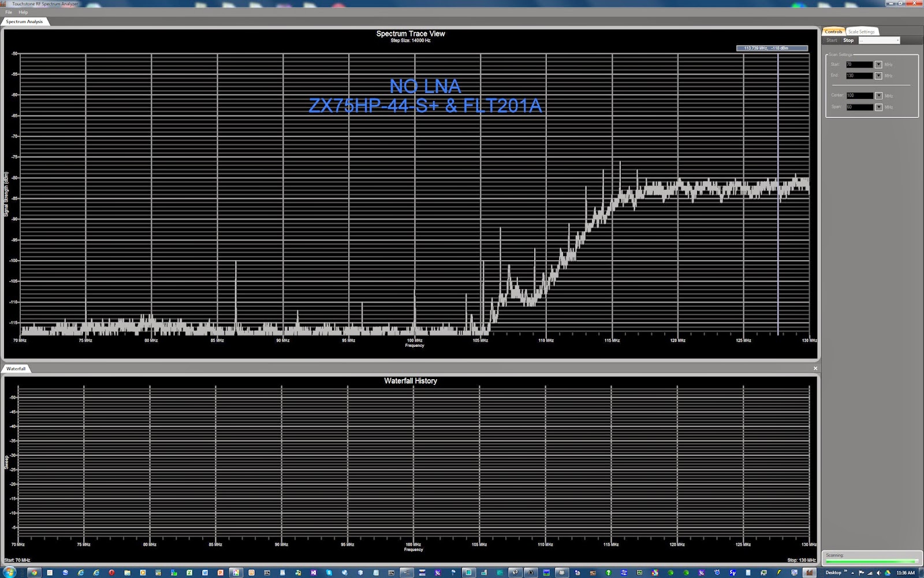Open the blue 'Sy' taskbar icon

point(732,573)
